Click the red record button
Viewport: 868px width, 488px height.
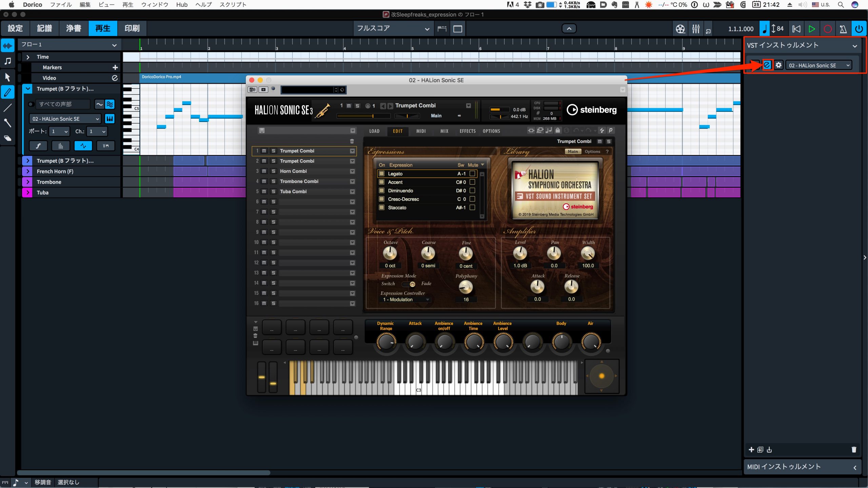pos(828,29)
